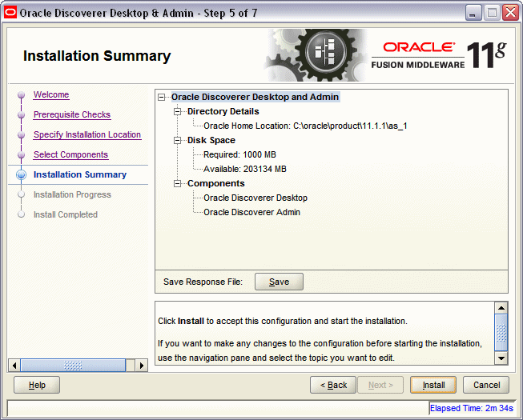Click the Cancel button
This screenshot has width=523, height=420.
486,385
